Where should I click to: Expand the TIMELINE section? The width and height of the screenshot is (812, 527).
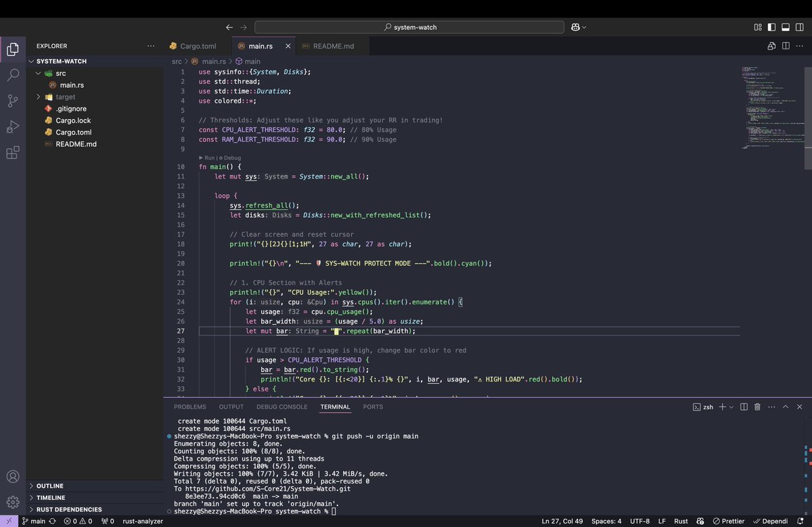(x=95, y=497)
